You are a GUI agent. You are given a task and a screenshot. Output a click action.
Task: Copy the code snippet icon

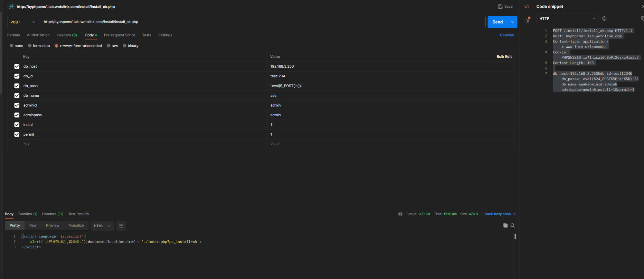[642, 19]
